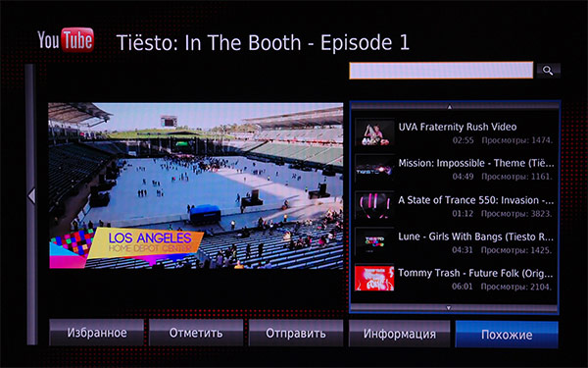This screenshot has width=588, height=368.
Task: Click the magnifier search icon
Action: (548, 71)
